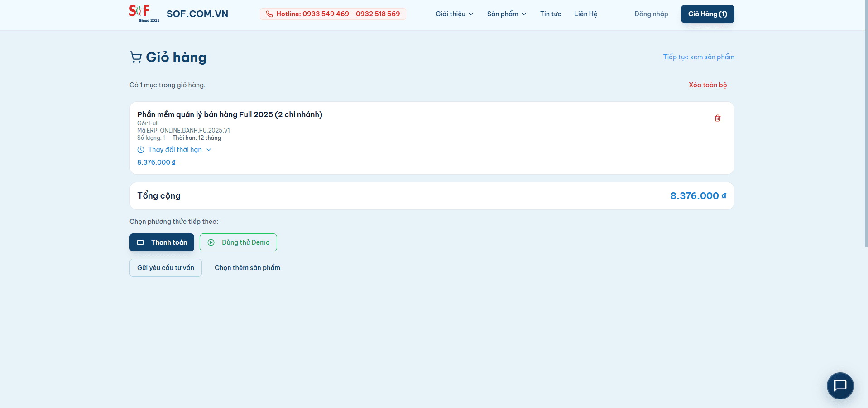
Task: Click the phone icon in the hotline banner
Action: pos(269,14)
